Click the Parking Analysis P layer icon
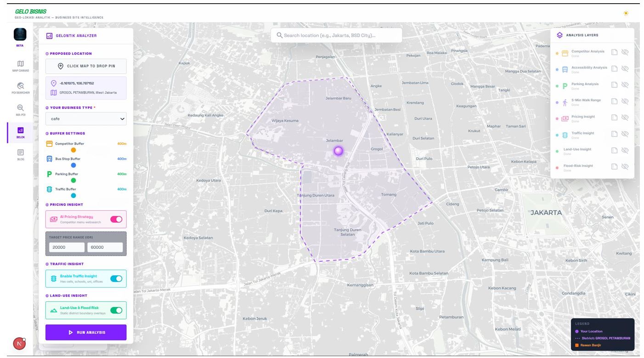The height and width of the screenshot is (358, 644). point(565,86)
